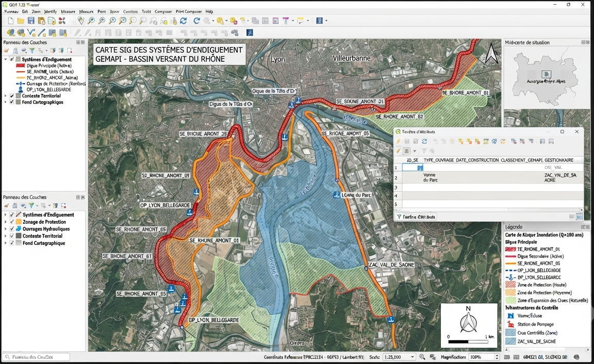Screen dimensions: 594x364
Task: Toggle Systèmes d'Endiguement checkbox in lower layers panel
Action: click(12, 215)
